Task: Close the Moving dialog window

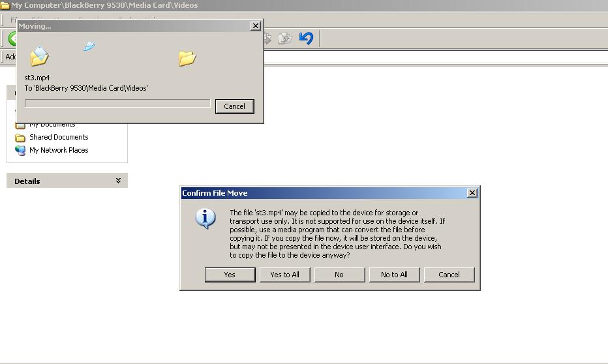Action: (255, 25)
